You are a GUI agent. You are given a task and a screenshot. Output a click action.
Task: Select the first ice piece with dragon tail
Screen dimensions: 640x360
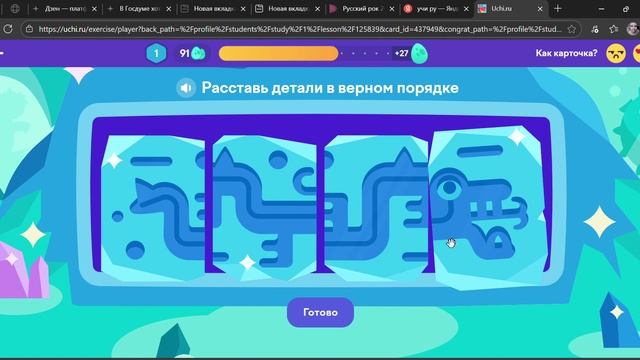153,208
